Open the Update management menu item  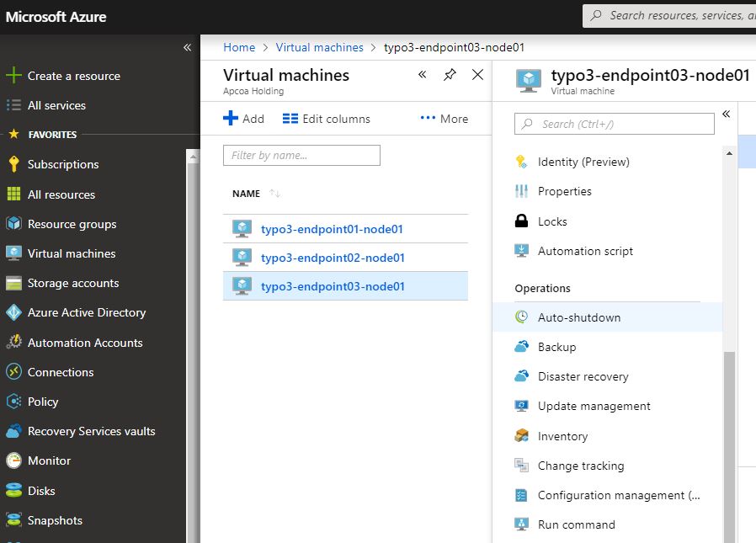tap(608, 406)
